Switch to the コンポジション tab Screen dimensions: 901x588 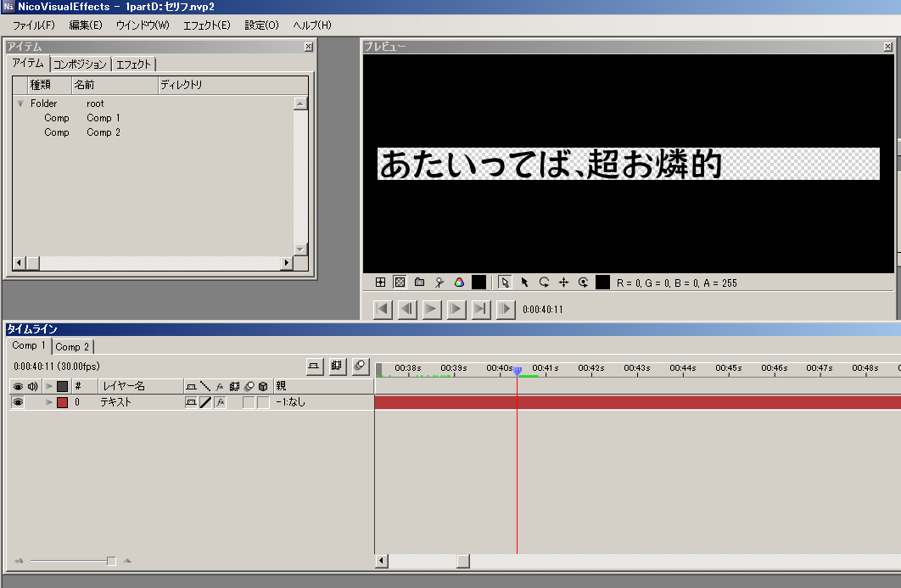80,64
